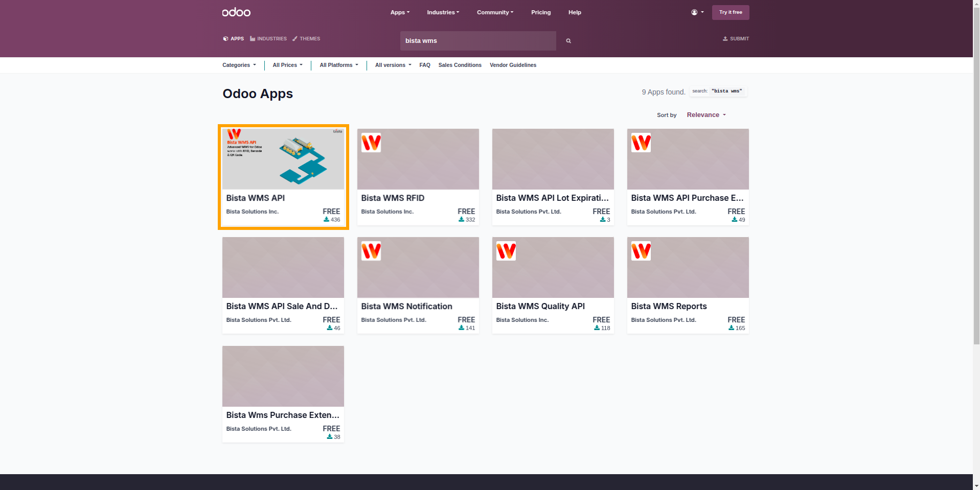
Task: Open the user account icon menu
Action: coord(697,12)
